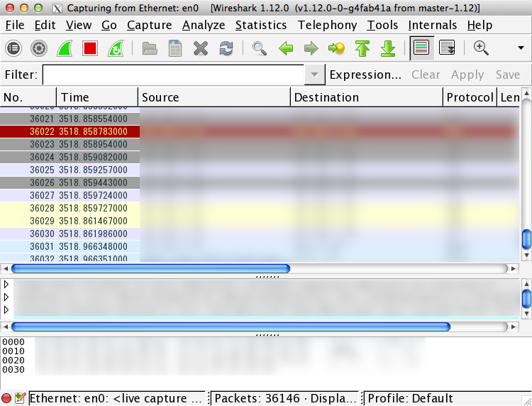Edit capture file comments status icon

[x=20, y=398]
